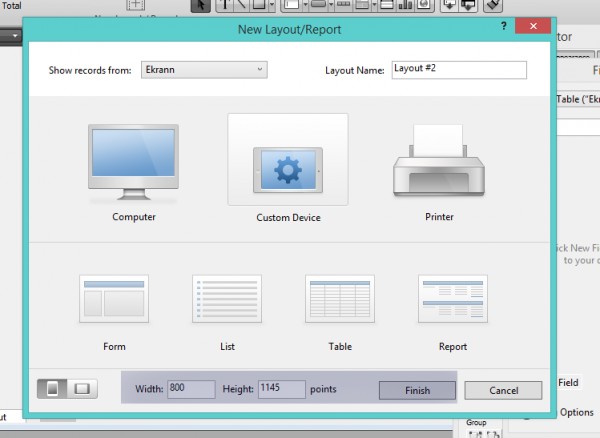Select the Chart tool in toolbar
Screen dimensions: 600x438
405,5
